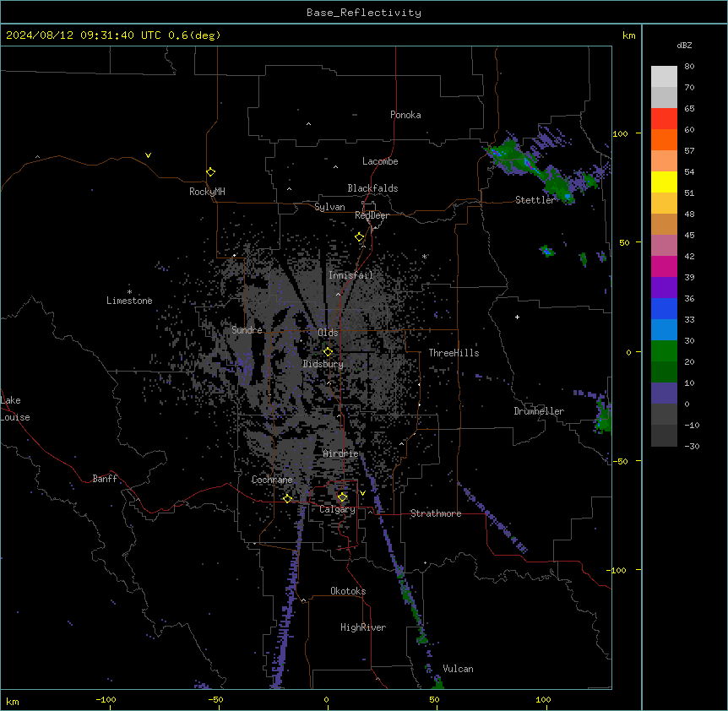Click the Okotoks city label

coord(348,591)
